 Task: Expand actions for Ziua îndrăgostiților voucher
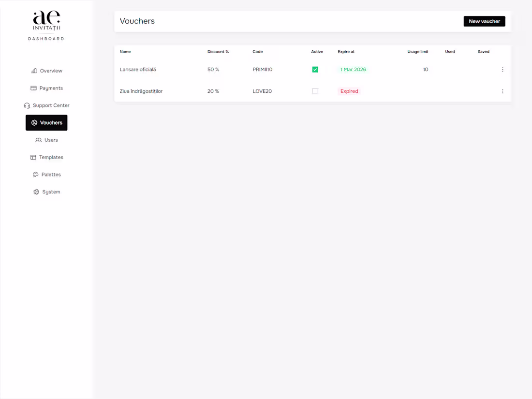point(502,91)
